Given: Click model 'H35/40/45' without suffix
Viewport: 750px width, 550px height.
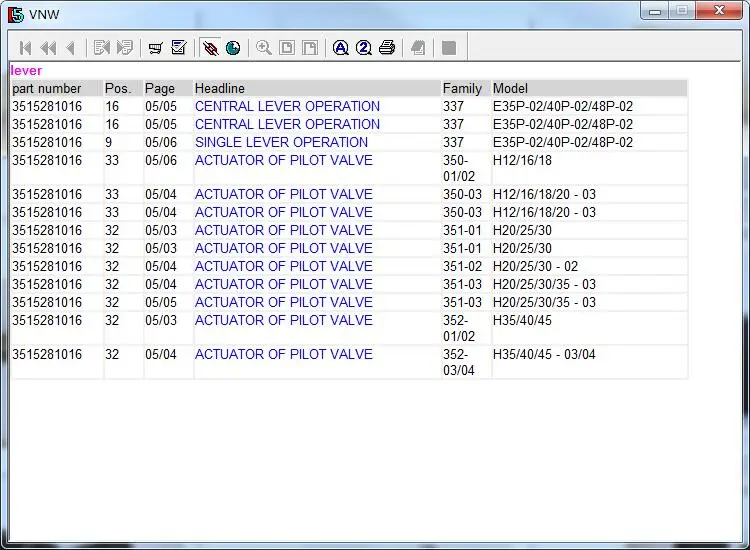Looking at the screenshot, I should pos(522,320).
